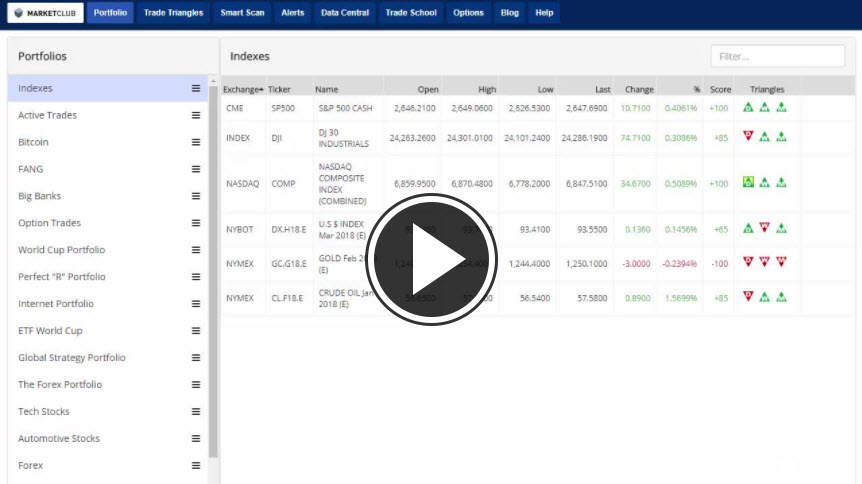
Task: Open menu for Tech Stocks portfolio
Action: click(196, 411)
